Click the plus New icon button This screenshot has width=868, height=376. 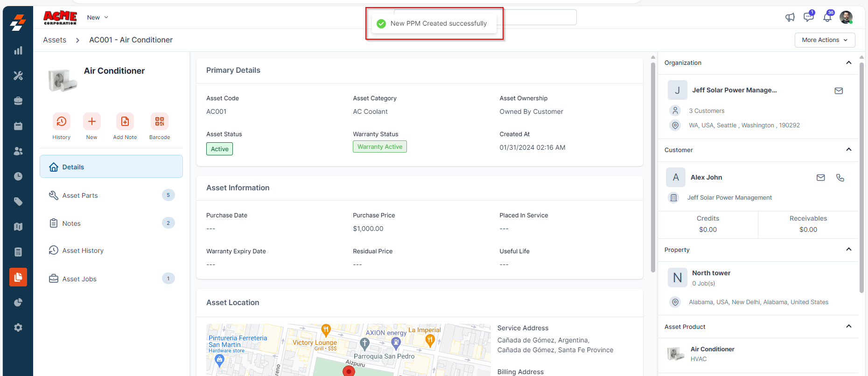click(92, 122)
